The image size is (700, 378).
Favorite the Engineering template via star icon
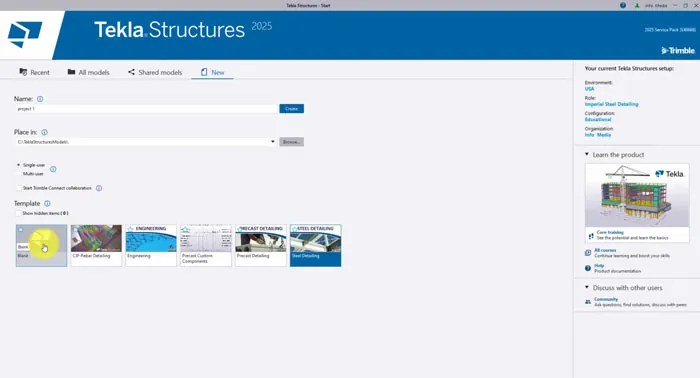130,229
